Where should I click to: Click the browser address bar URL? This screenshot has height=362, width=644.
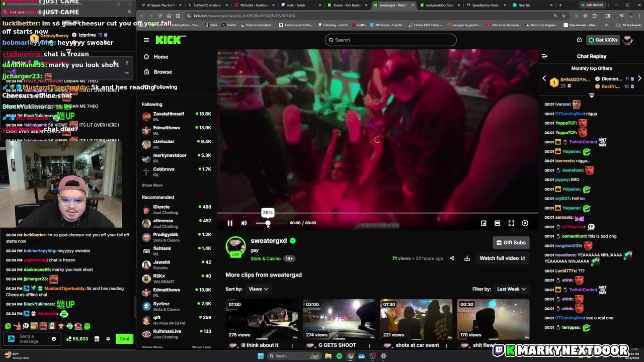point(245,16)
